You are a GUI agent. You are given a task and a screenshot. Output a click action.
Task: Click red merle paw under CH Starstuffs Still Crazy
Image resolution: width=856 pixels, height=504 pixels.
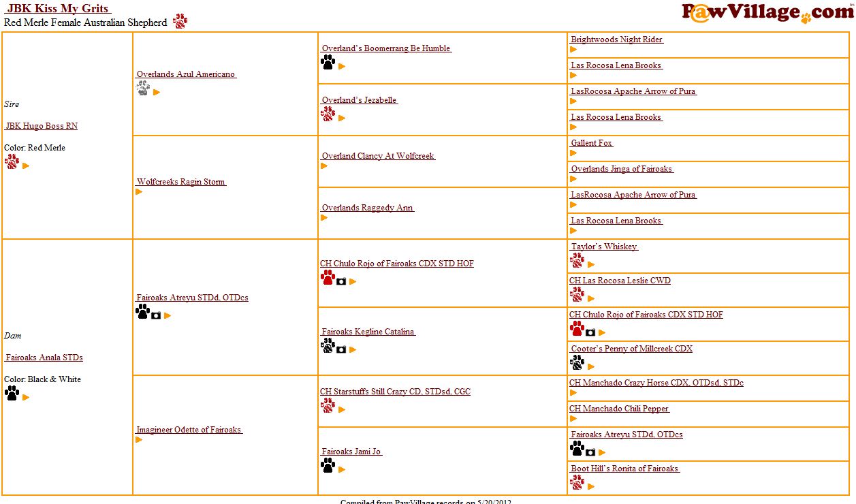pos(328,405)
